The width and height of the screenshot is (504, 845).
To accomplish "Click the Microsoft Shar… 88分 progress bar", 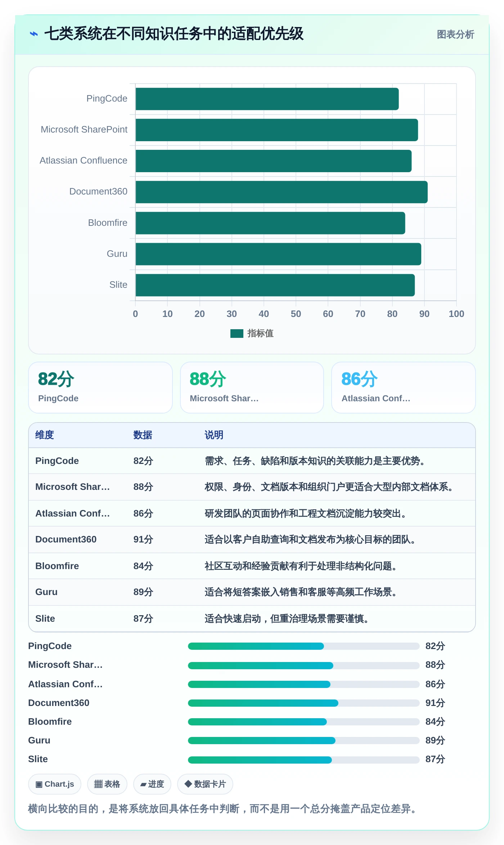I will point(303,666).
